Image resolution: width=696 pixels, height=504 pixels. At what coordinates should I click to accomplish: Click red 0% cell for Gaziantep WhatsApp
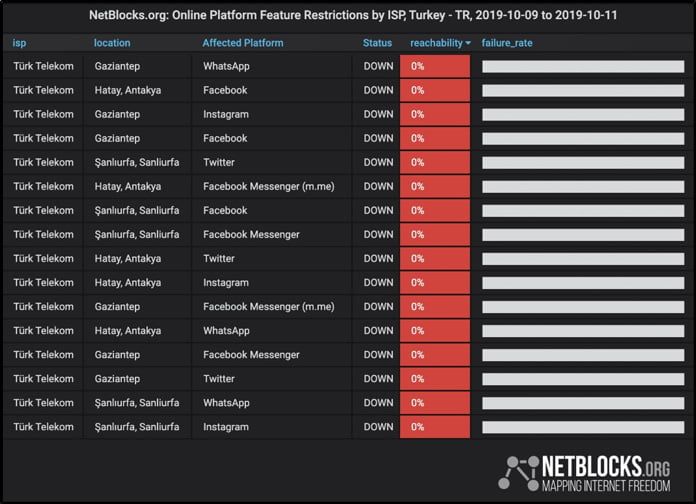435,66
